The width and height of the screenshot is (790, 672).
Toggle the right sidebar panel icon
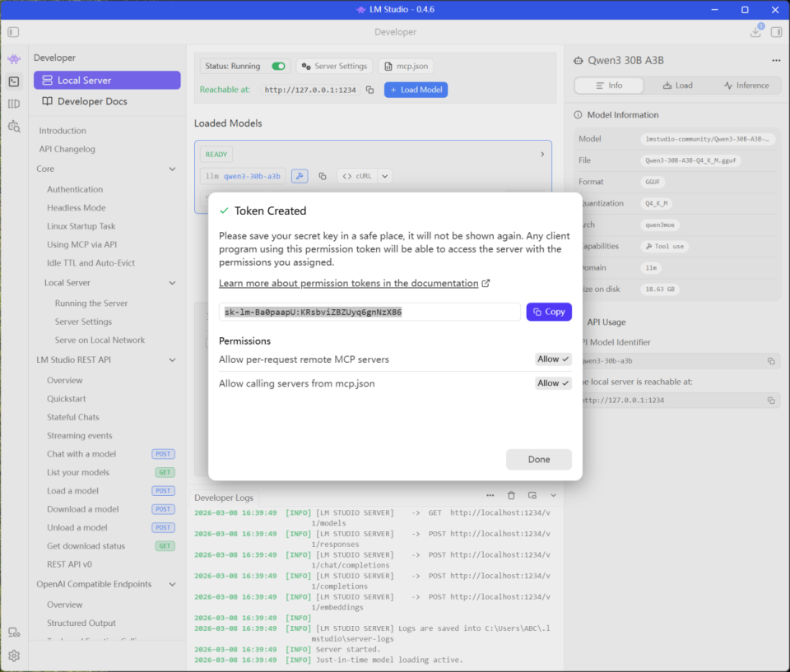point(776,32)
